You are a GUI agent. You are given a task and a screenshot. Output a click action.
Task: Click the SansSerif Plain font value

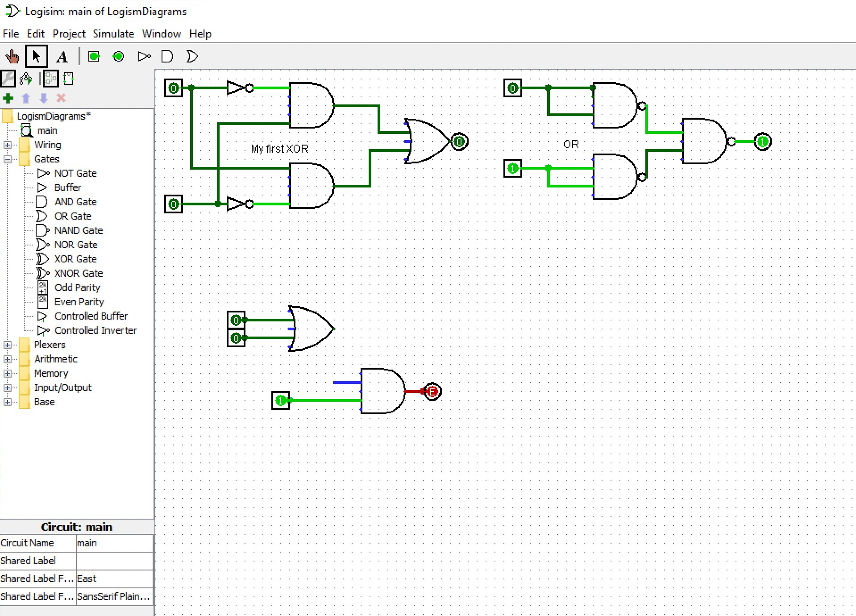click(114, 596)
